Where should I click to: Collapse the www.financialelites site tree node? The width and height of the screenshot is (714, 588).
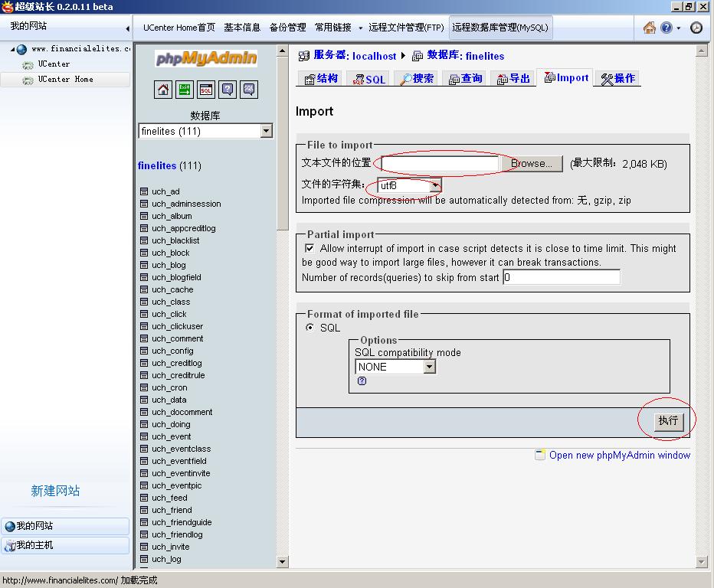[x=12, y=49]
